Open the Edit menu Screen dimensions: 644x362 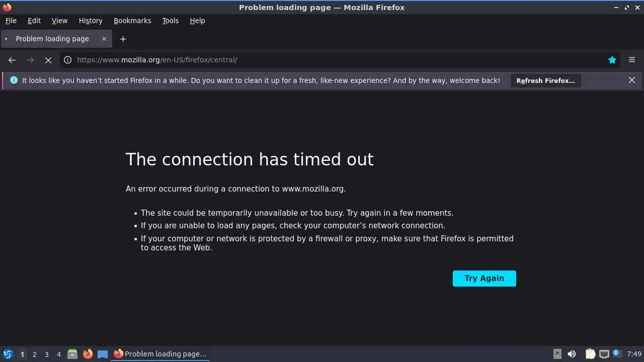click(34, 21)
